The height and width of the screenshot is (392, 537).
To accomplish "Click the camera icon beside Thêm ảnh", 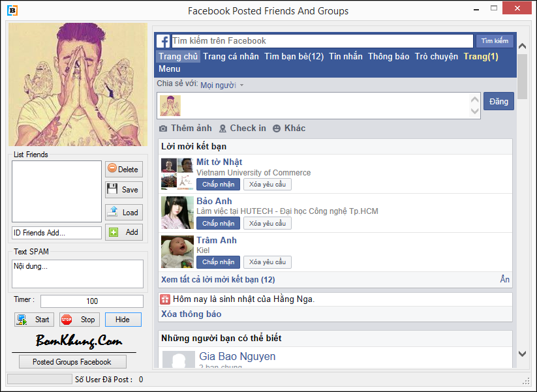I will coord(163,128).
